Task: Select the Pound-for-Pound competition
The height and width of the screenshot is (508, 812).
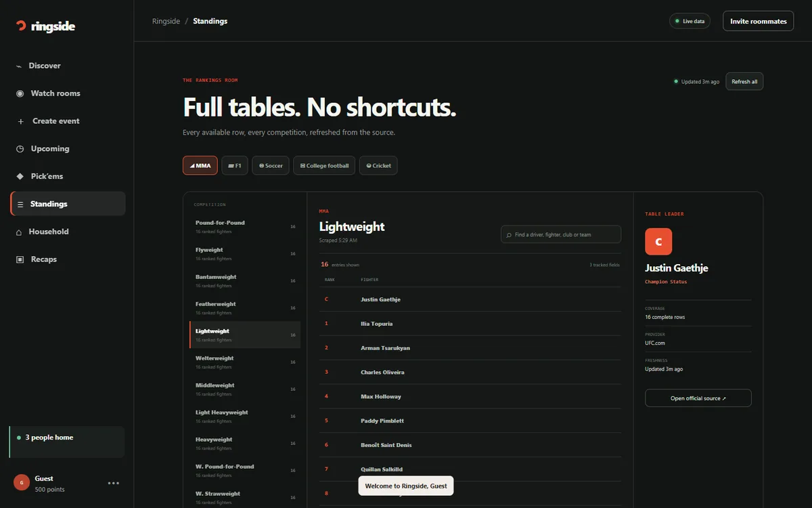Action: (x=245, y=226)
